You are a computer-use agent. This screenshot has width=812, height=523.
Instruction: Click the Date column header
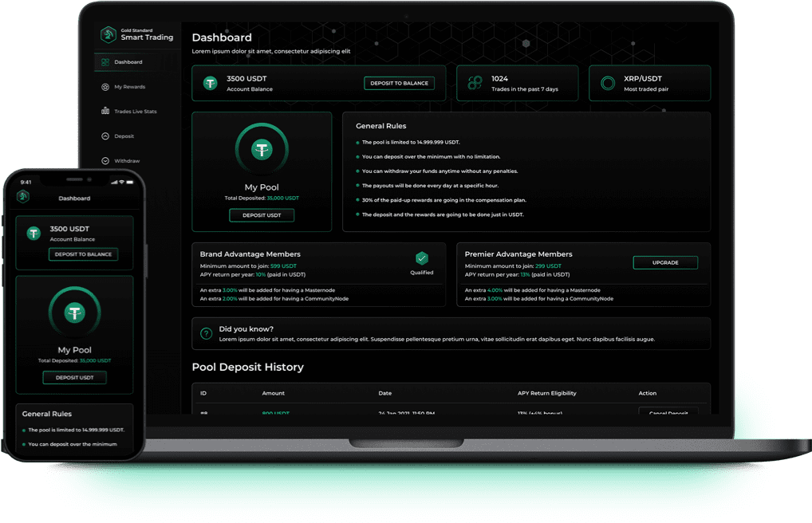[x=385, y=394]
